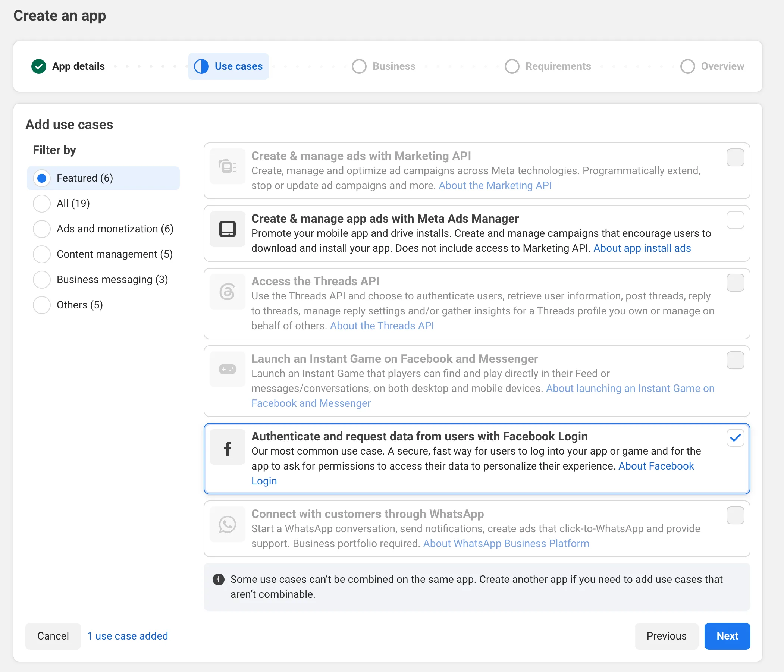Screen dimensions: 784x672
Task: Select Ads and monetization (6) filter radio
Action: [42, 229]
